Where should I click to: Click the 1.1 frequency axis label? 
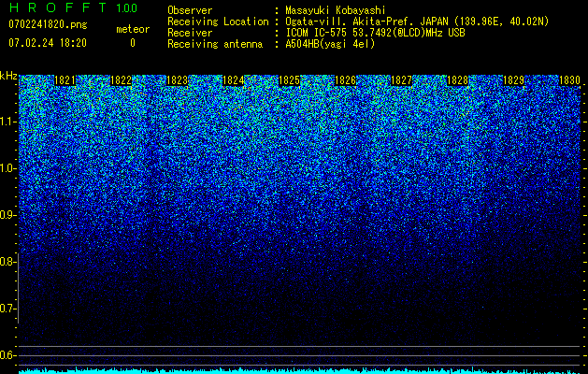[x=7, y=122]
